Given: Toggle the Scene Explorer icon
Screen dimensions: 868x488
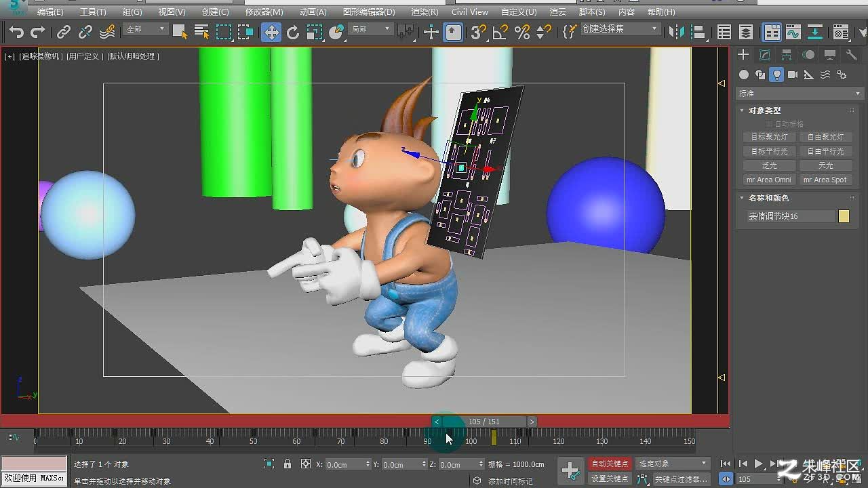Looking at the screenshot, I should pos(724,32).
